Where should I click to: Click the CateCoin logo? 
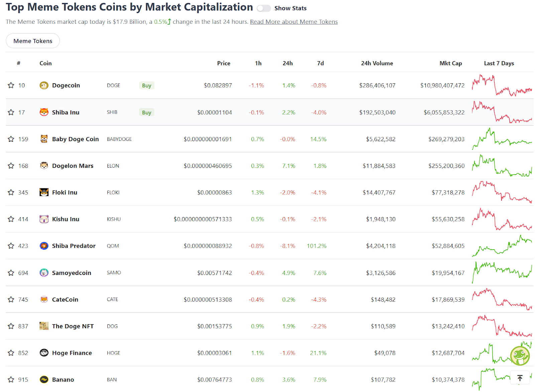pyautogui.click(x=44, y=299)
